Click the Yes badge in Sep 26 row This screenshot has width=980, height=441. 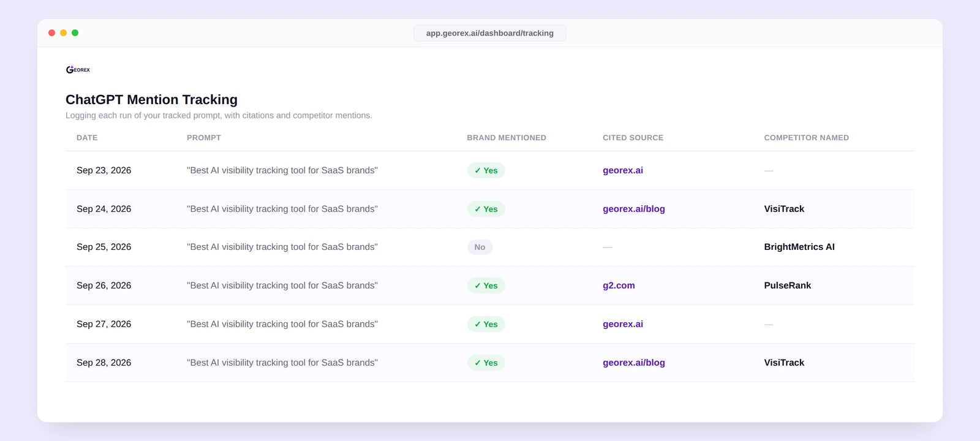pyautogui.click(x=486, y=285)
